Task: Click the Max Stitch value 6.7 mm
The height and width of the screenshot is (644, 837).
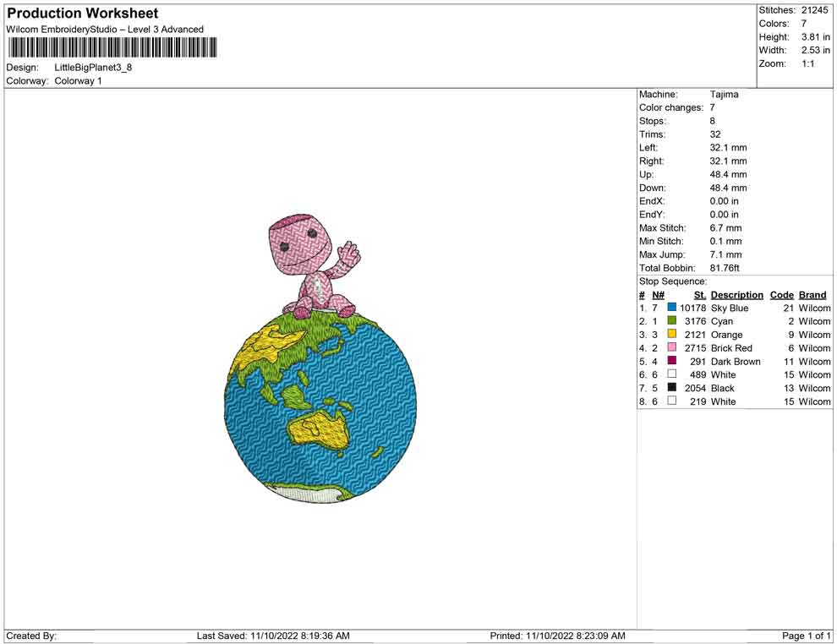Action: pyautogui.click(x=725, y=228)
